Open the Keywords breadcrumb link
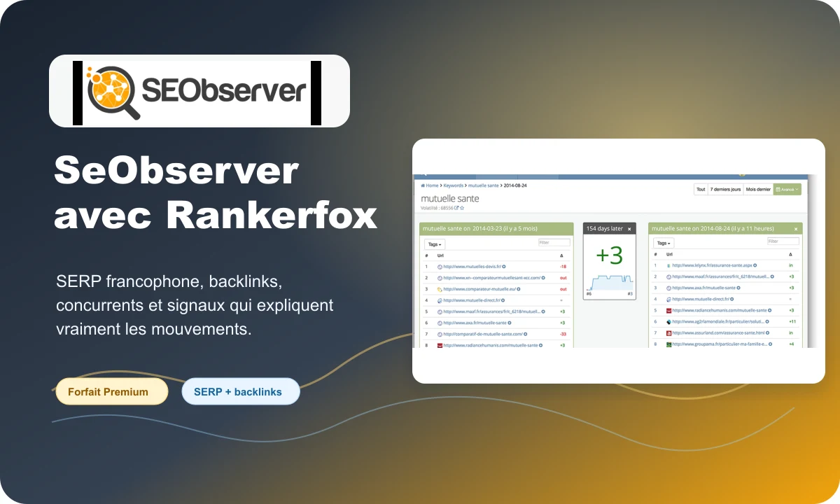 (x=454, y=185)
